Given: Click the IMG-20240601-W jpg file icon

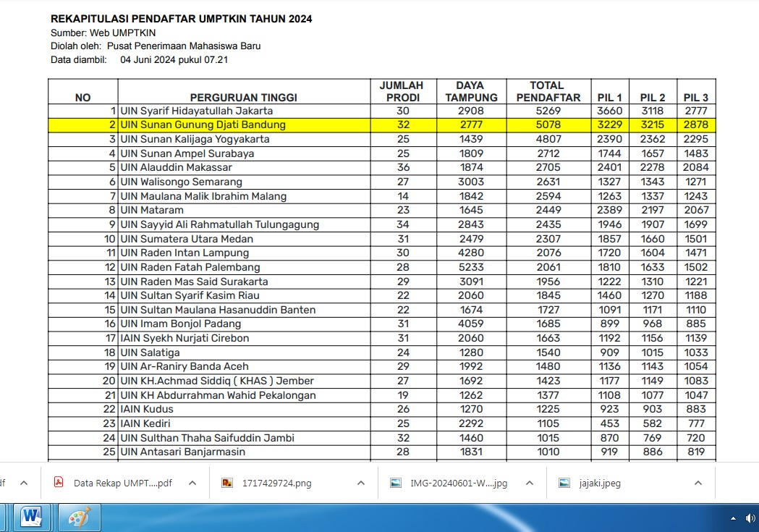Looking at the screenshot, I should (x=395, y=483).
